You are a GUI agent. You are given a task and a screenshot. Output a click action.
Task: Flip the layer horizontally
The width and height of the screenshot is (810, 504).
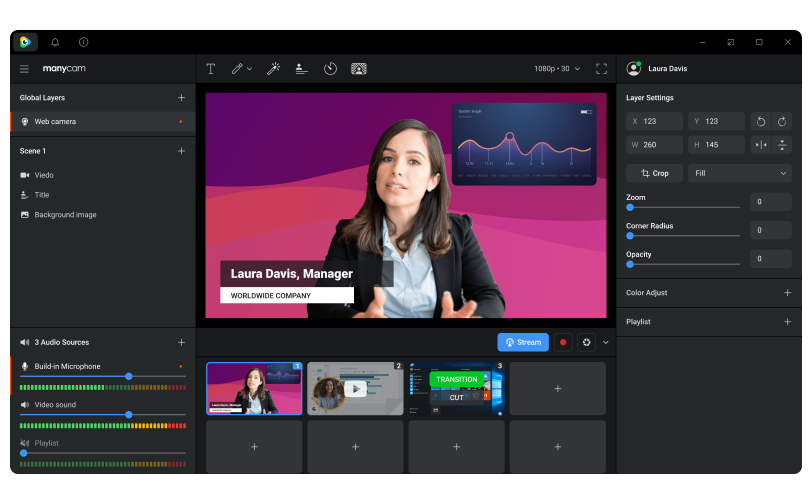[761, 145]
